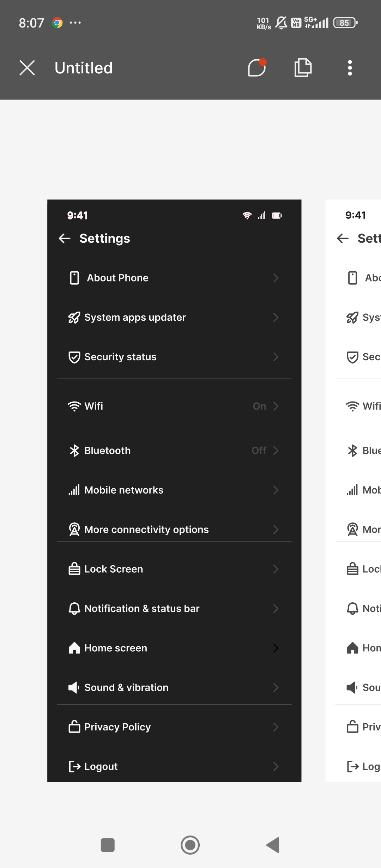Tap the Wifi On status label
The image size is (381, 868).
(259, 406)
